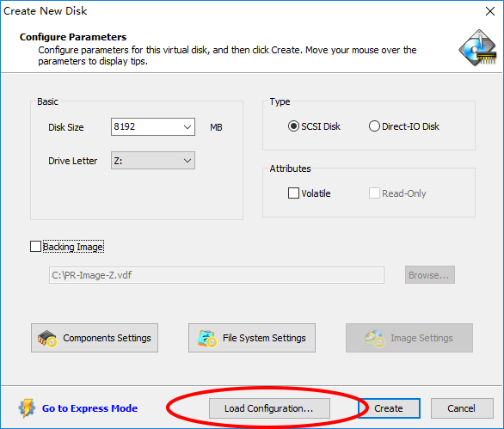
Task: Click the disc icon on Image Settings
Action: (x=375, y=339)
